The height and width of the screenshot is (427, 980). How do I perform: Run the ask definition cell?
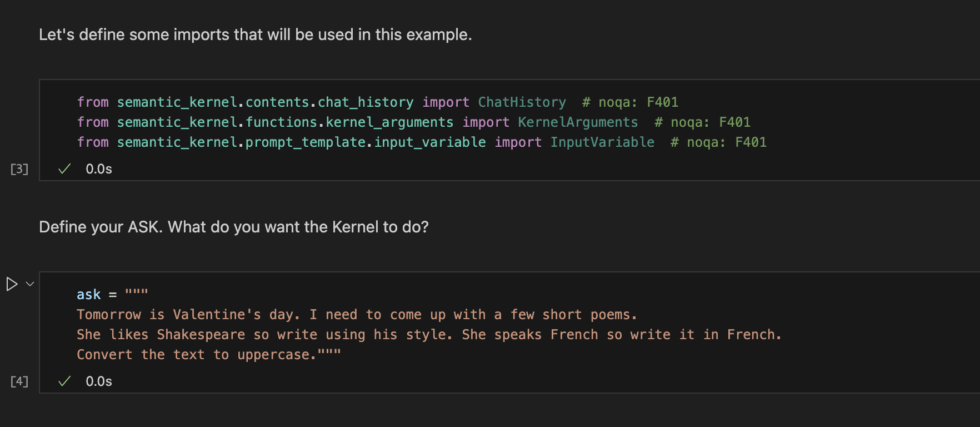(12, 284)
